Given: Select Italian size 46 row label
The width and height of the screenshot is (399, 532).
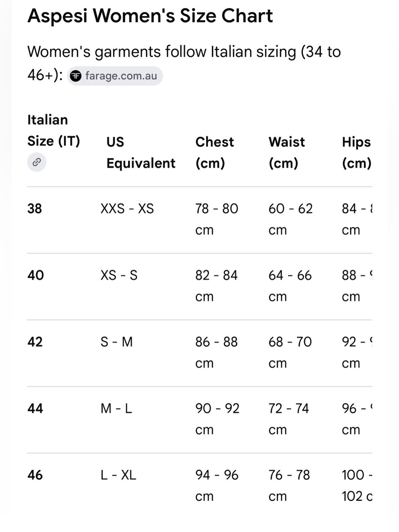Looking at the screenshot, I should tap(35, 475).
